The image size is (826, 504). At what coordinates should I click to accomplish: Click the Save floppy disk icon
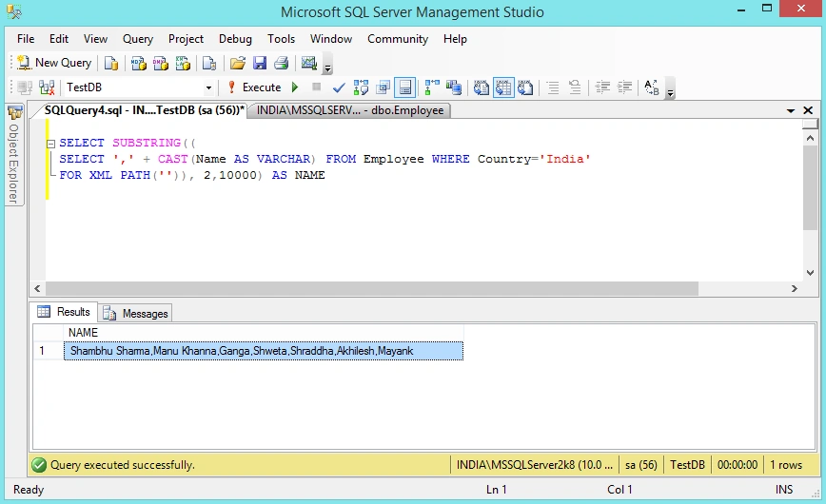click(260, 63)
